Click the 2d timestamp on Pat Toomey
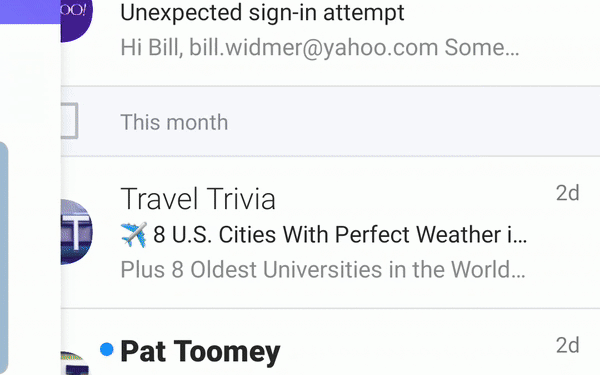The height and width of the screenshot is (375, 600). pos(567,345)
